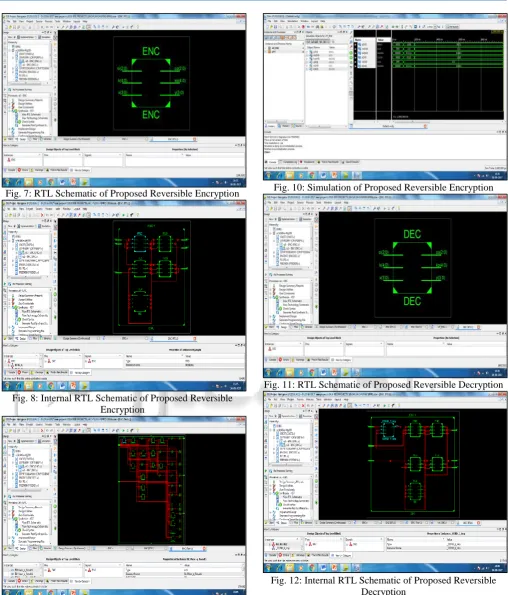Select bottom block in Fig. 12 internal schematic
The image size is (508, 595).
(x=415, y=492)
